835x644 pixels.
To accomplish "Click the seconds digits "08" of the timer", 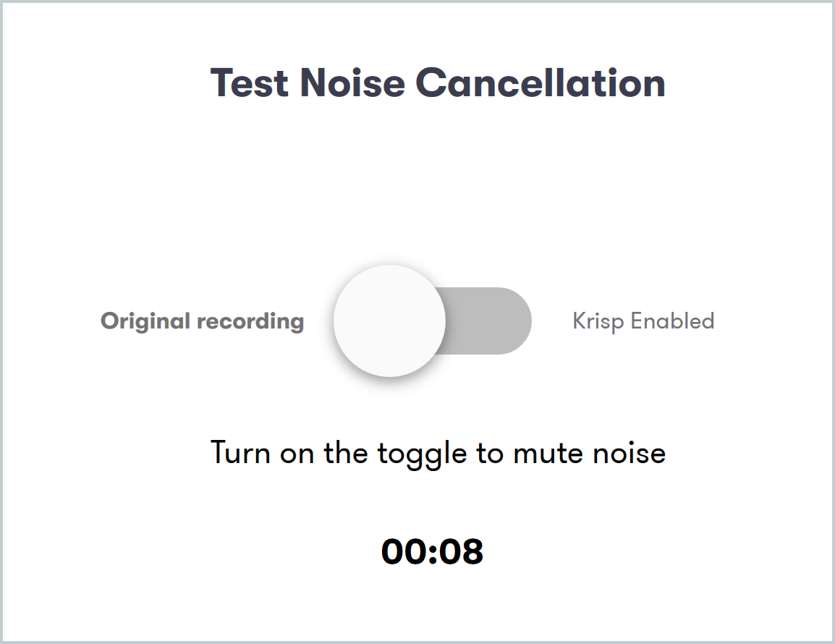I will point(463,551).
